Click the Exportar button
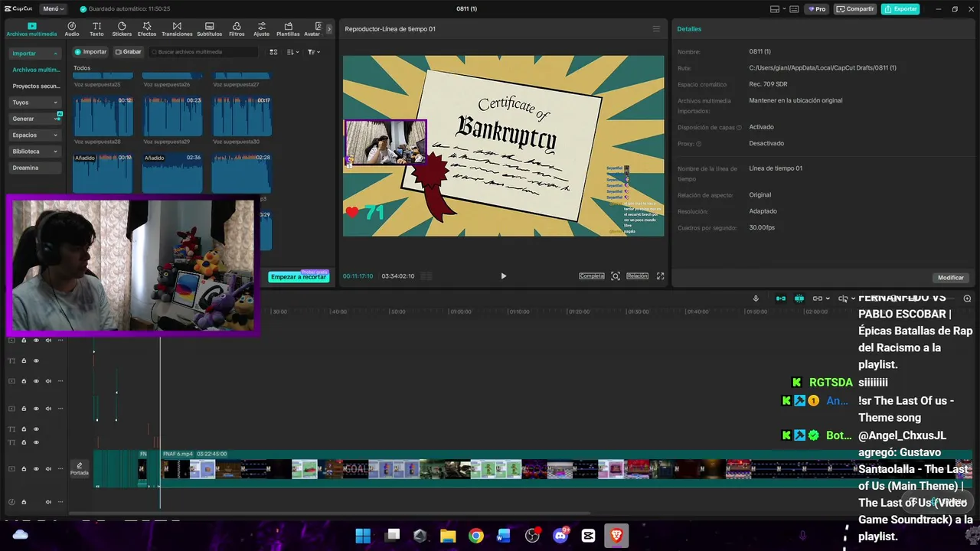The width and height of the screenshot is (980, 551). point(900,9)
